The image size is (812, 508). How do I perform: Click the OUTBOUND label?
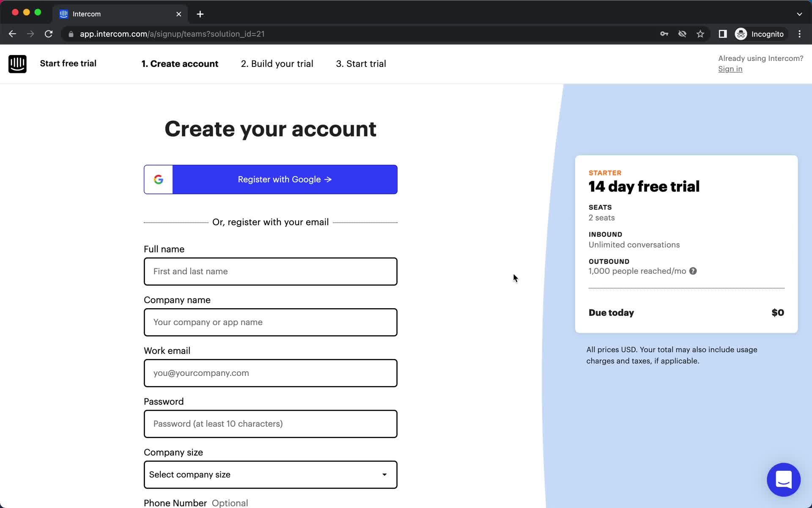(x=609, y=262)
